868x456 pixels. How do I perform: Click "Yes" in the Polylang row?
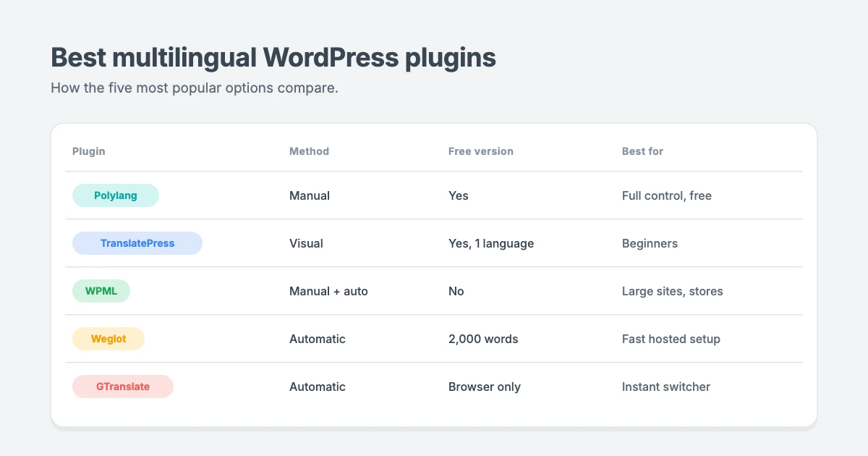point(459,195)
